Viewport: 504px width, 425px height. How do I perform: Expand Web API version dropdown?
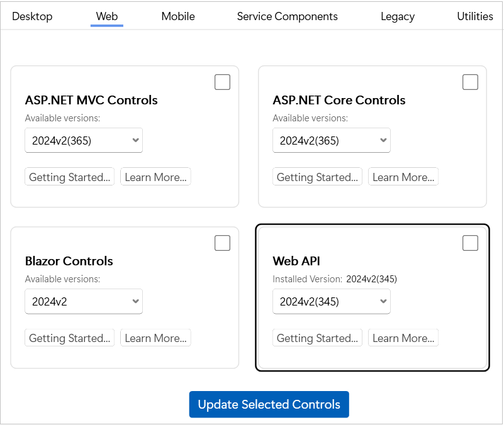point(332,302)
